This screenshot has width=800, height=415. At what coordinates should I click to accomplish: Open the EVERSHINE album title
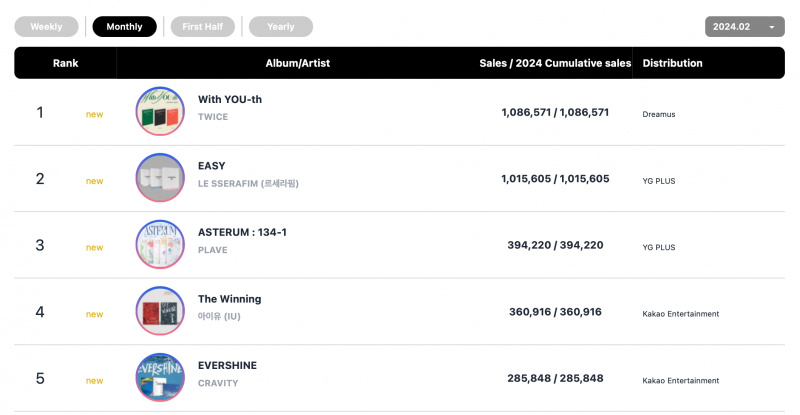228,365
